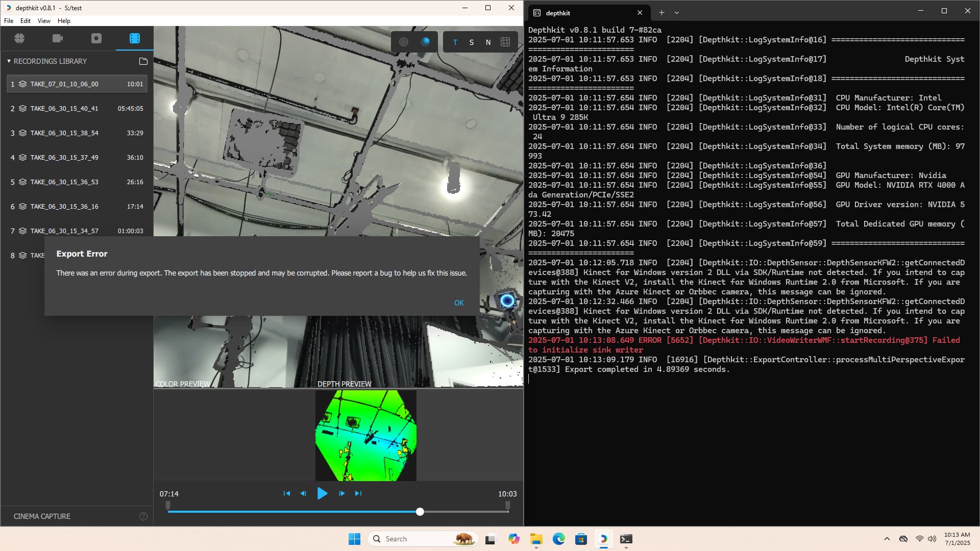
Task: Switch to the Record tab icon
Action: [96, 38]
